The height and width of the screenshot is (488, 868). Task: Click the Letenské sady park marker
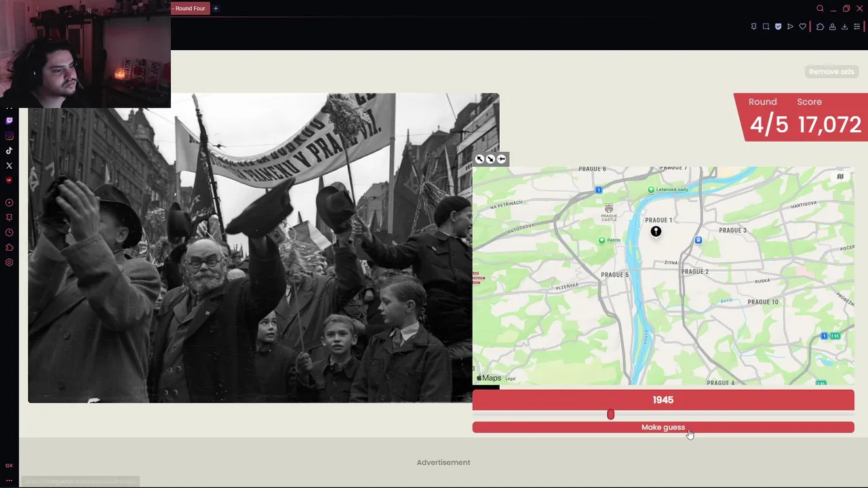coord(651,190)
